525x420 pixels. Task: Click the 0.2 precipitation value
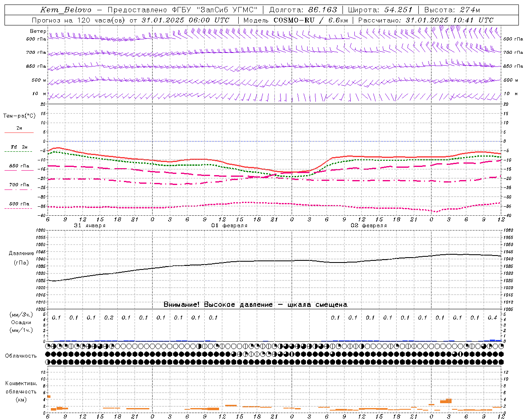coord(109,317)
